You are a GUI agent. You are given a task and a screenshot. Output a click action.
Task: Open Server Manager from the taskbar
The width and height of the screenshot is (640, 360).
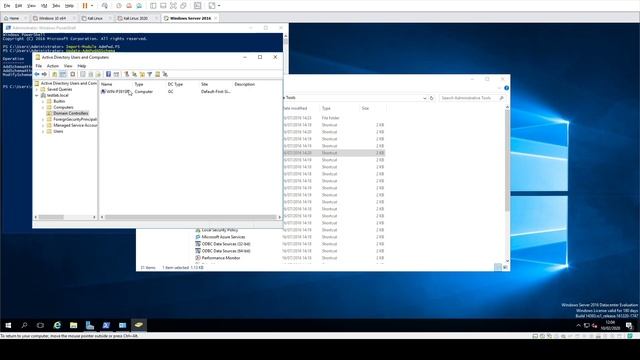(x=90, y=325)
